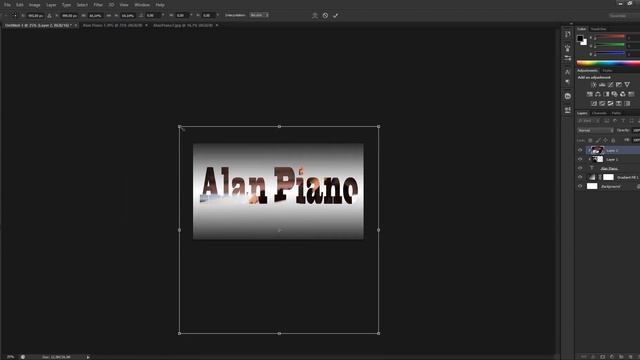Screen dimensions: 640x360
Task: Toggle lock all in Layers panel
Action: coord(613,140)
